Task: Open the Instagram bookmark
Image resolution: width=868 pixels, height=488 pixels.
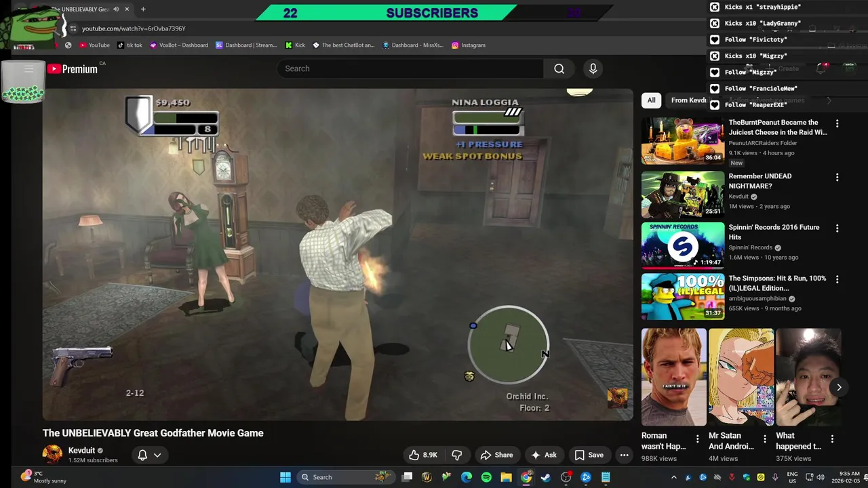Action: coord(469,45)
